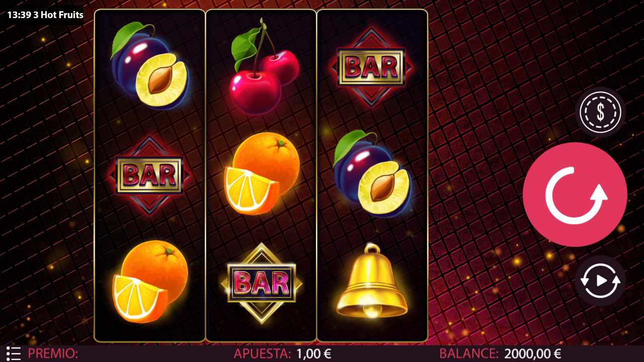Viewport: 644px width, 362px height.
Task: Click the orange symbol on the first reel
Action: coord(150,282)
